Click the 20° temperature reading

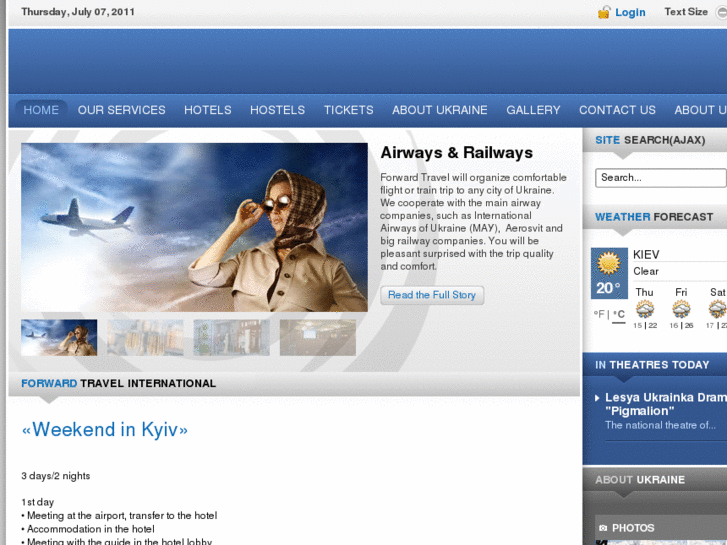[x=608, y=289]
